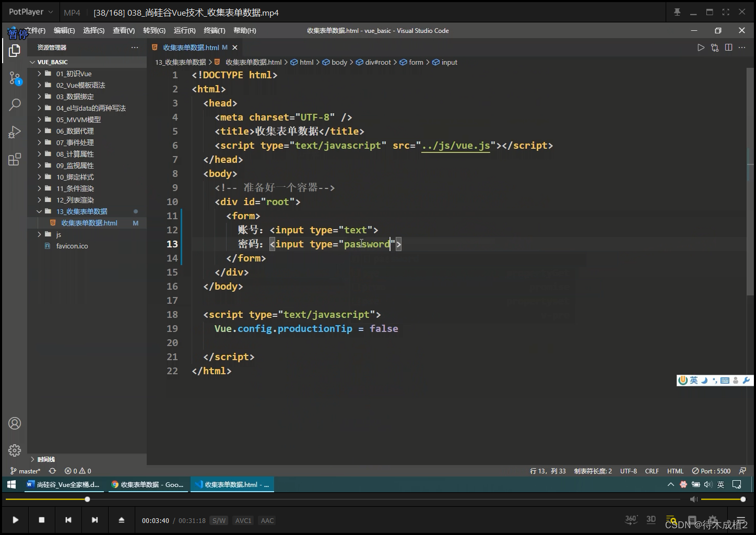Toggle PotPlayer 360 degree video mode
The image size is (756, 535).
[x=631, y=519]
